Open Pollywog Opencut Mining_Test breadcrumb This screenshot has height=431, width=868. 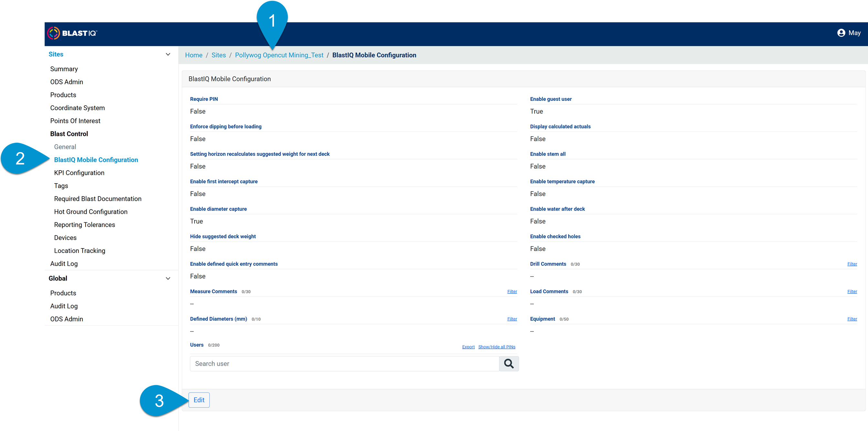[x=279, y=55]
